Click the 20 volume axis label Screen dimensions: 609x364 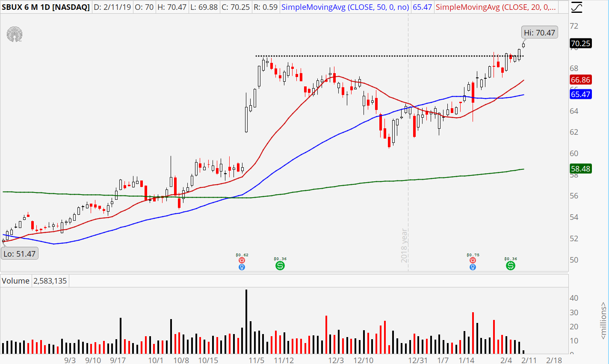click(574, 327)
